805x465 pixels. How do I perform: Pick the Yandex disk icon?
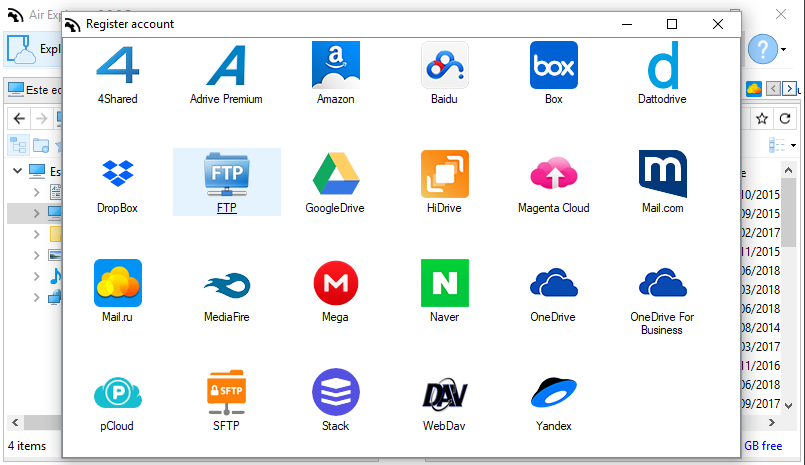553,393
